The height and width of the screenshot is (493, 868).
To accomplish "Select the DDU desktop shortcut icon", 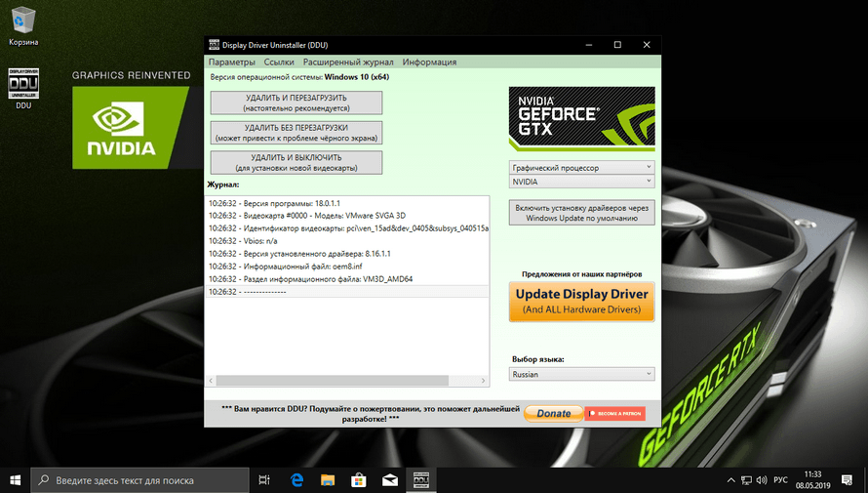I will [x=23, y=89].
